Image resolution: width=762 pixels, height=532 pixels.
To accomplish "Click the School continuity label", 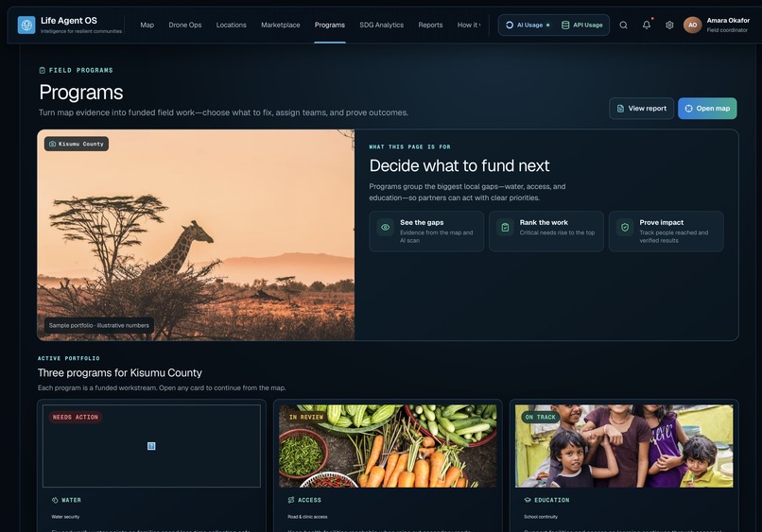I will (541, 517).
